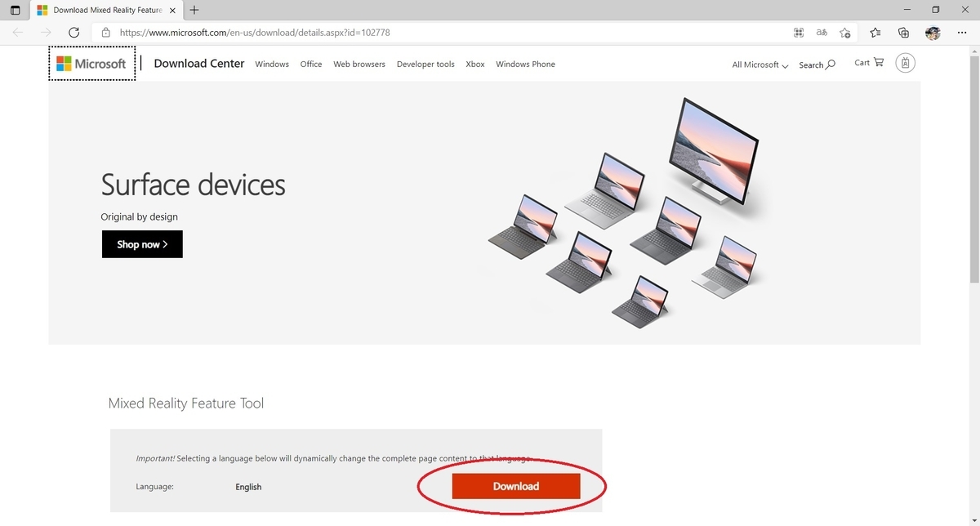This screenshot has width=980, height=526.
Task: Open the Developer tools menu item
Action: [425, 64]
